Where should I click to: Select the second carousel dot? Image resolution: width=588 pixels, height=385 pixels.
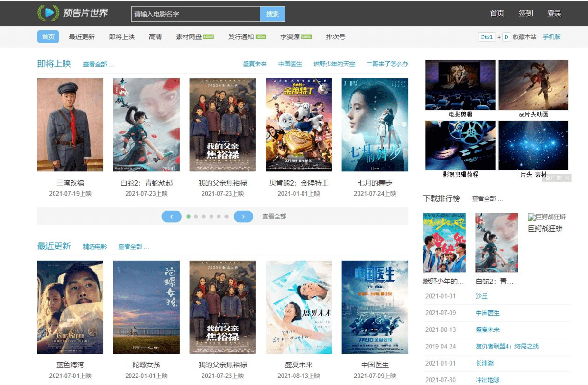coord(196,216)
